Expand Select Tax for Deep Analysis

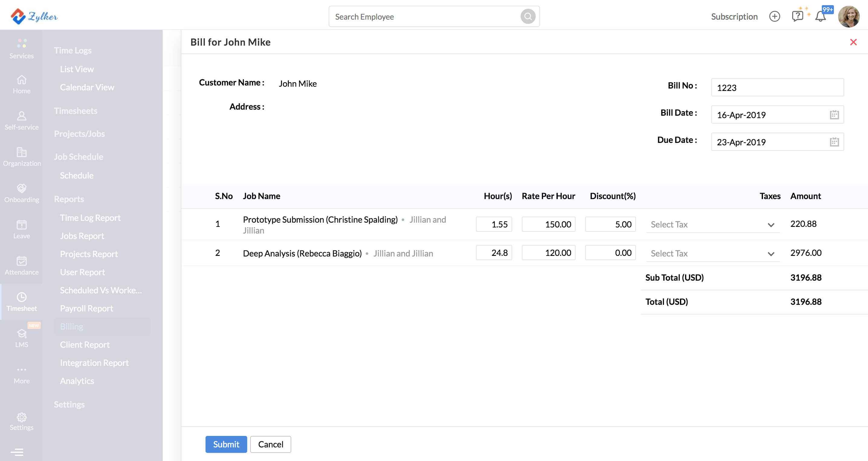point(712,253)
